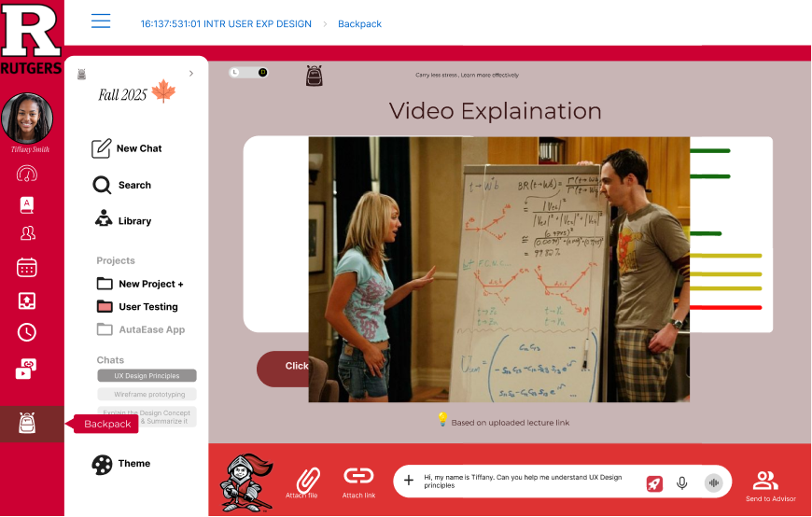Click the voice waveform icon
The image size is (812, 517).
(x=714, y=482)
